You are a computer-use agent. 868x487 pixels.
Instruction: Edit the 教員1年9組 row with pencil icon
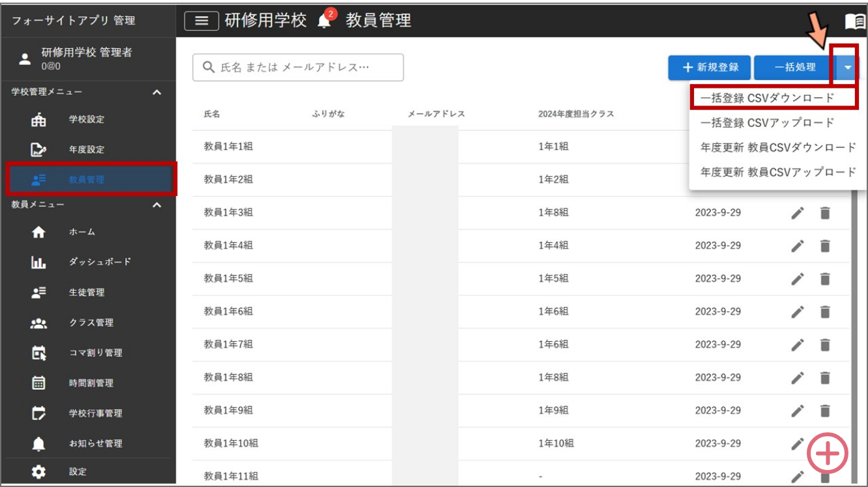coord(798,411)
